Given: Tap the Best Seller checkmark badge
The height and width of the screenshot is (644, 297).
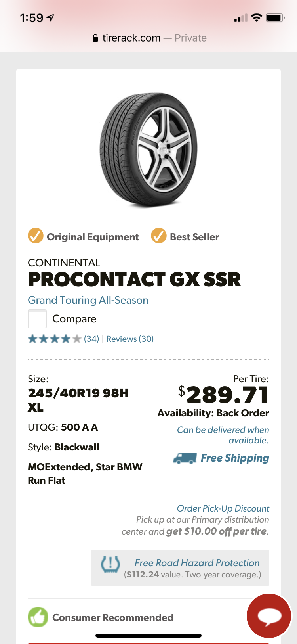Looking at the screenshot, I should [159, 236].
